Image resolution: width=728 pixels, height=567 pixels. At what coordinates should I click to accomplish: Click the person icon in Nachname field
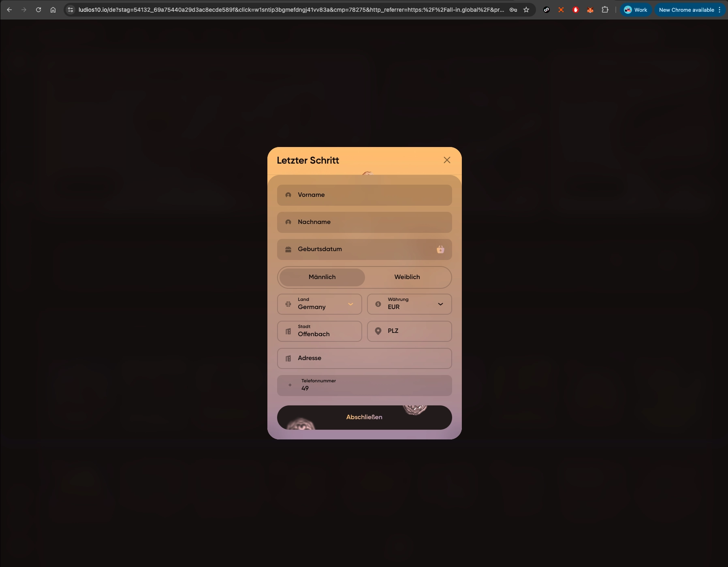pos(288,222)
